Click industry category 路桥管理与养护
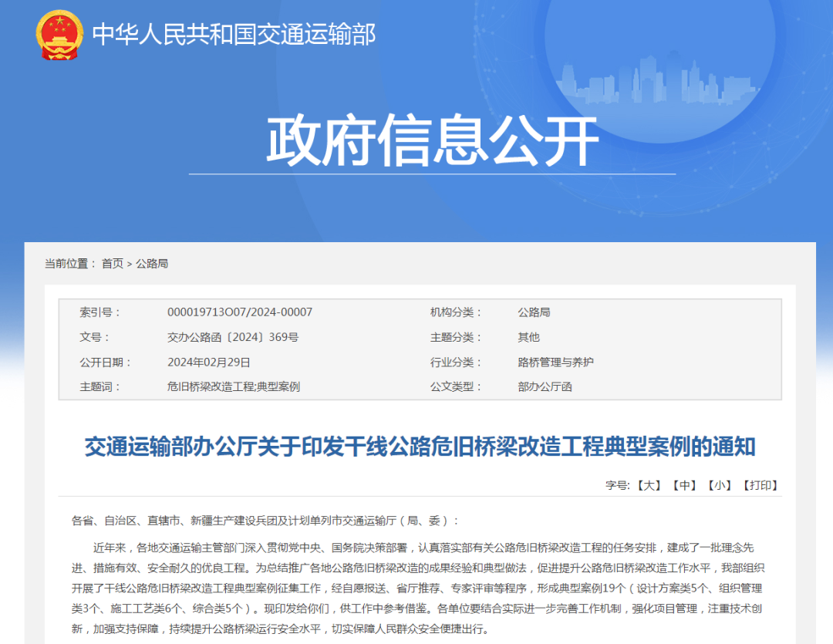Image resolution: width=833 pixels, height=644 pixels. 555,362
